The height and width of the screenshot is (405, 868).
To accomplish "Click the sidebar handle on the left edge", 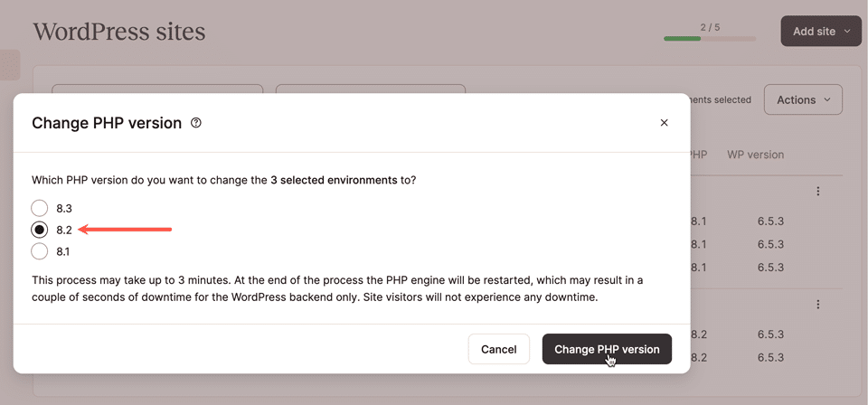I will click(x=9, y=65).
